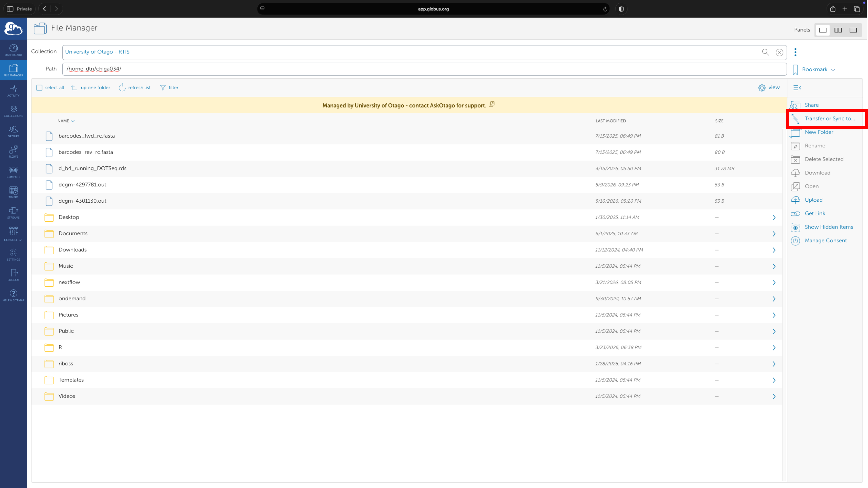Open Desktop folder via its chevron
This screenshot has width=868, height=488.
tap(774, 217)
